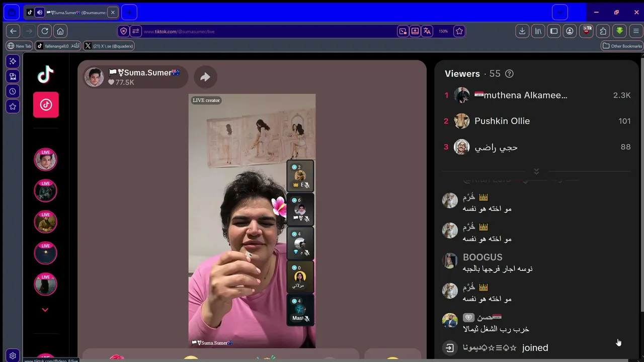
Task: Click the green download arrow extension
Action: tap(620, 31)
